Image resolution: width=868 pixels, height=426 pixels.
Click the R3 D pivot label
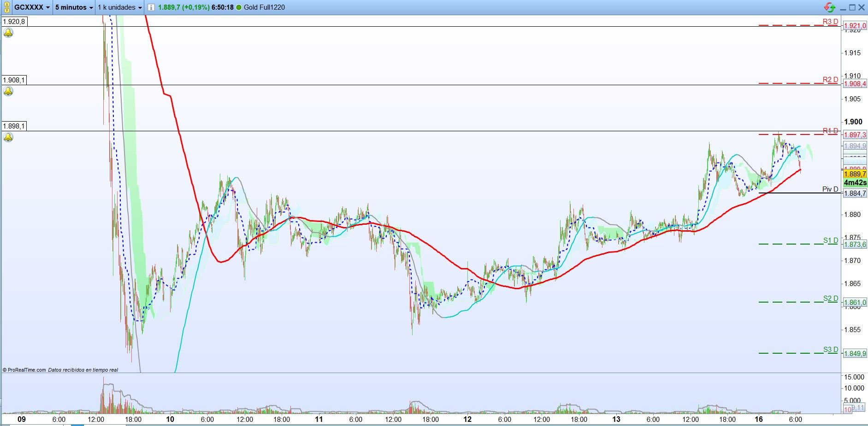coord(830,22)
